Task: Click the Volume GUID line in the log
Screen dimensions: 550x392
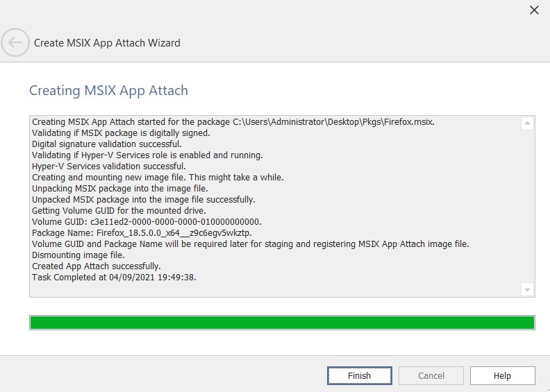Action: pos(137,222)
